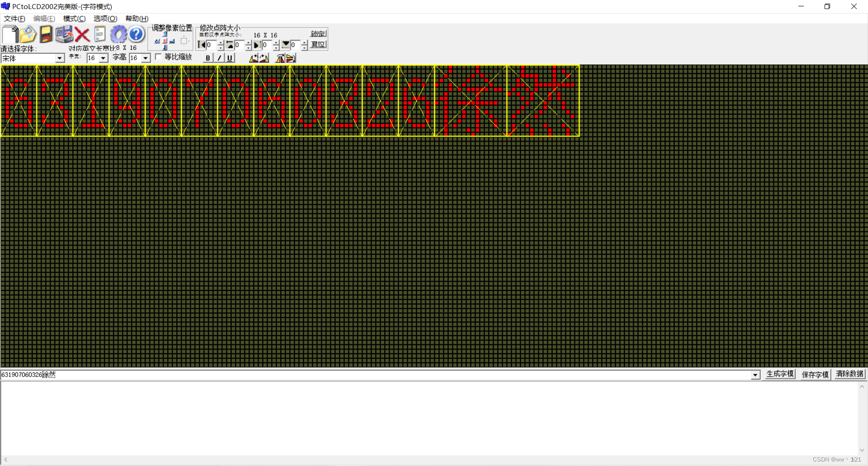Click the 生成字模 generate button
Viewport: 868px width, 466px height.
pos(780,374)
